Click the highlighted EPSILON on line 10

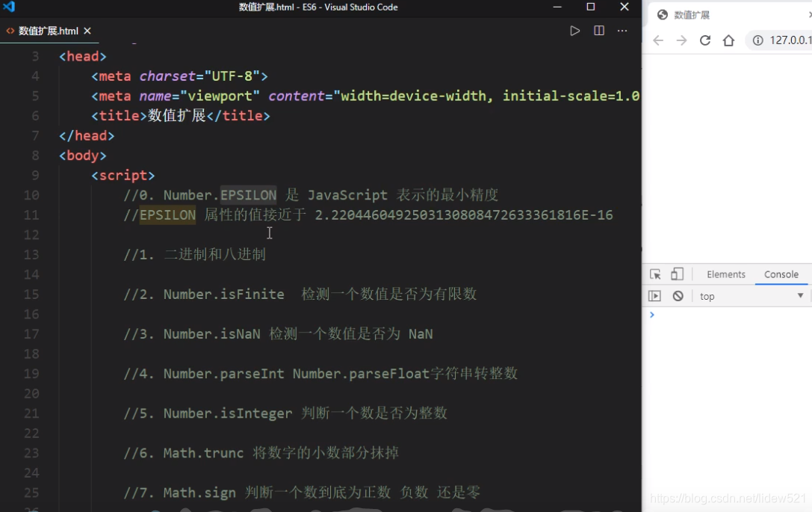[x=249, y=195]
